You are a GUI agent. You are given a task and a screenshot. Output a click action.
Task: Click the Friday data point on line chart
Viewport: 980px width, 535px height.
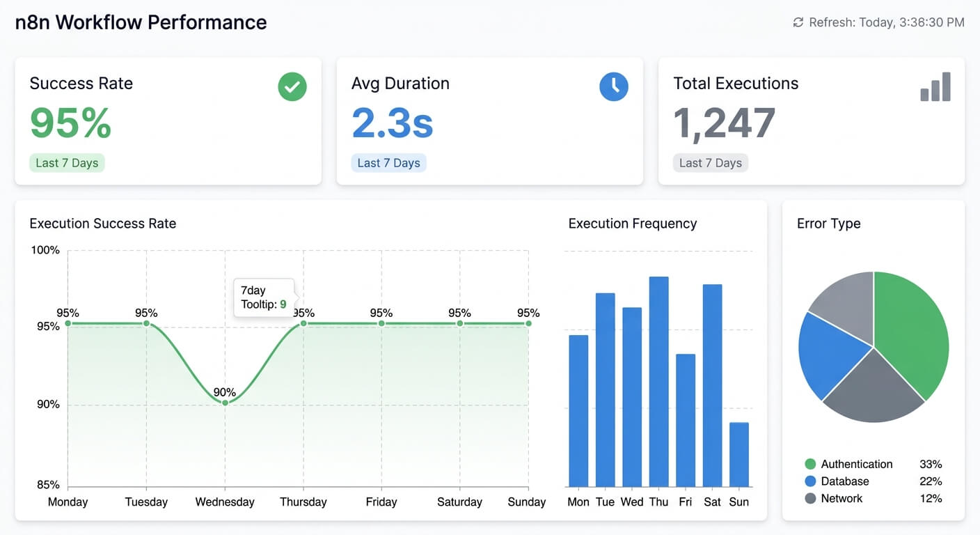(381, 323)
